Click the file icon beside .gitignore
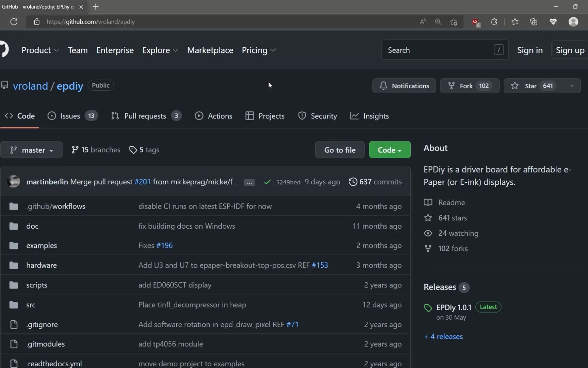 (14, 324)
